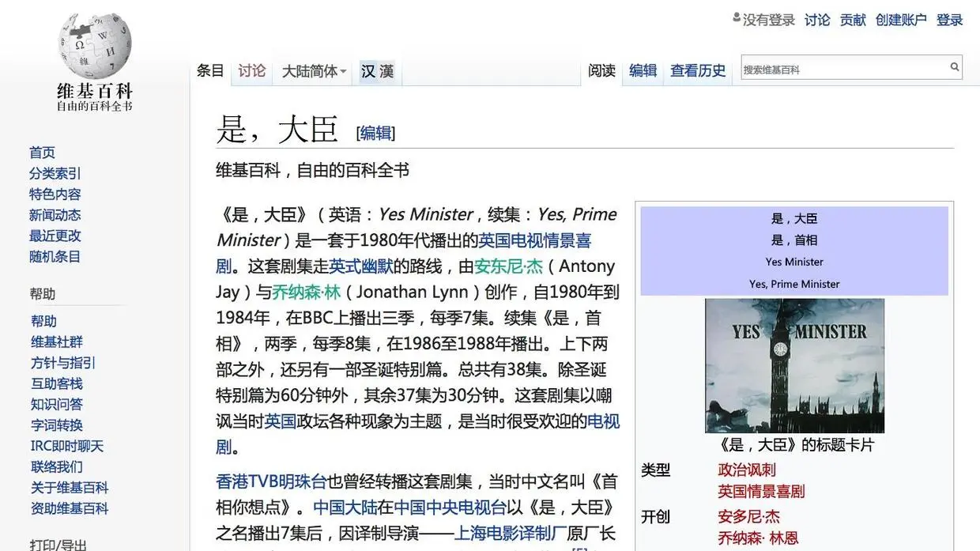Open 特色内容 sidebar link
980x551 pixels.
[55, 194]
